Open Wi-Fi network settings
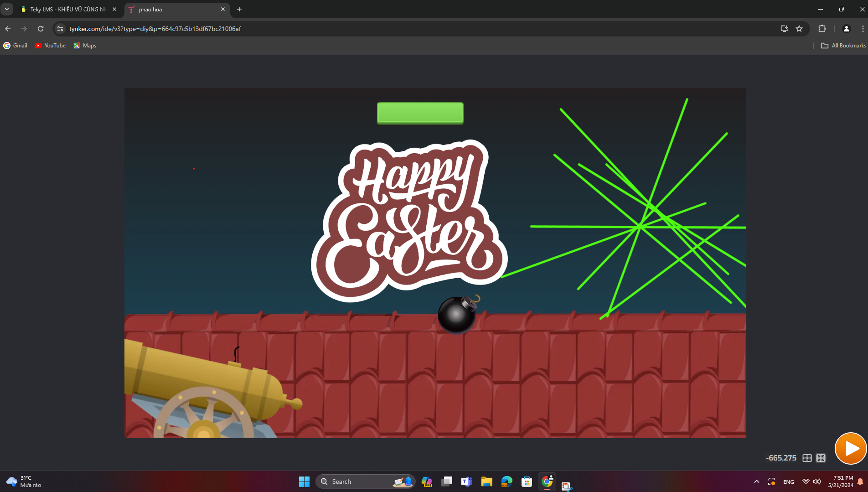 [x=806, y=482]
